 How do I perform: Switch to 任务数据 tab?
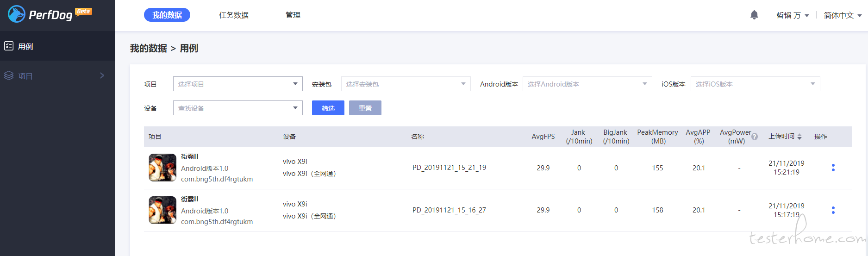coord(234,15)
